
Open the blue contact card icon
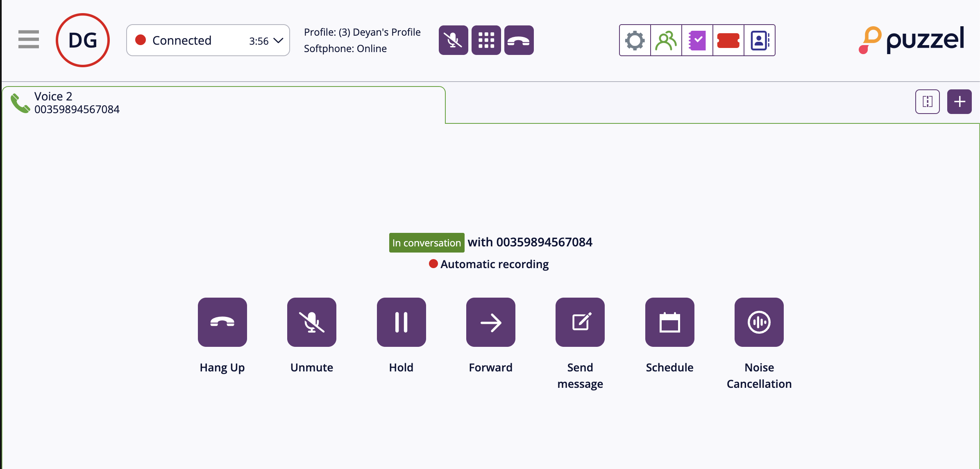tap(759, 40)
